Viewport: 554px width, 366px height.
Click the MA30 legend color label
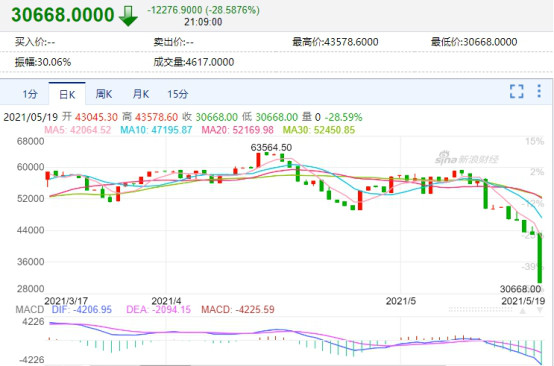pyautogui.click(x=319, y=130)
